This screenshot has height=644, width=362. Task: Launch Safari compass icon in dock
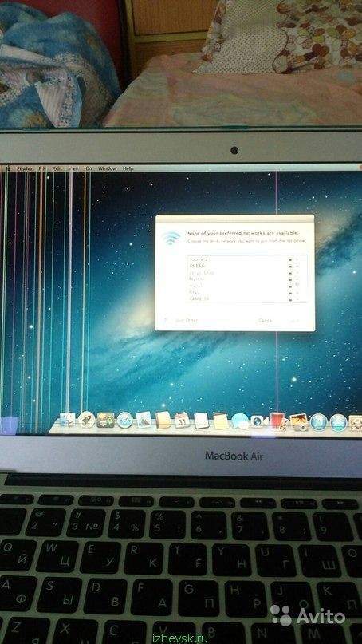tap(124, 421)
